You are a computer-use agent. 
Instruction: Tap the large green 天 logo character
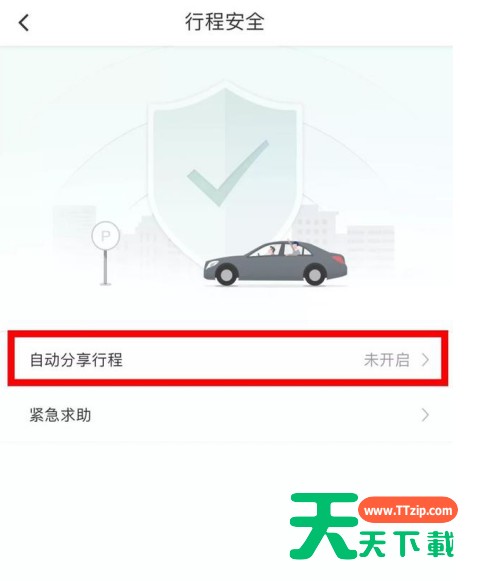pos(324,526)
